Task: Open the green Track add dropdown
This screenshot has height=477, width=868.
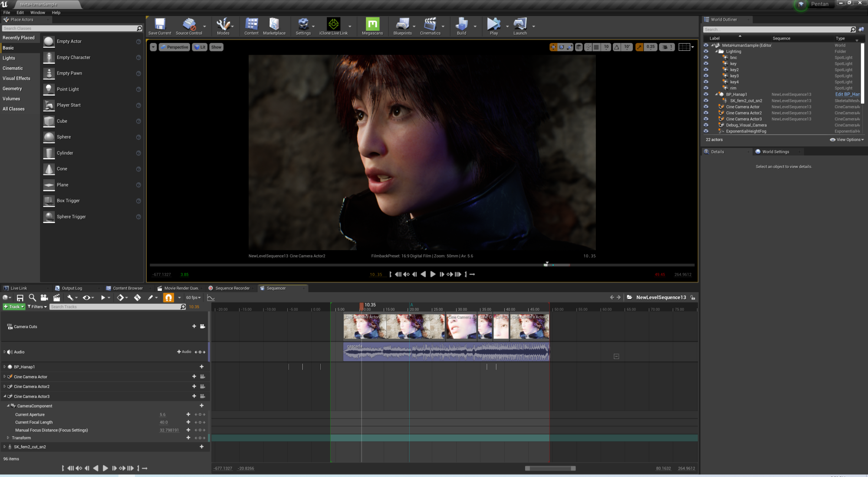Action: [14, 307]
